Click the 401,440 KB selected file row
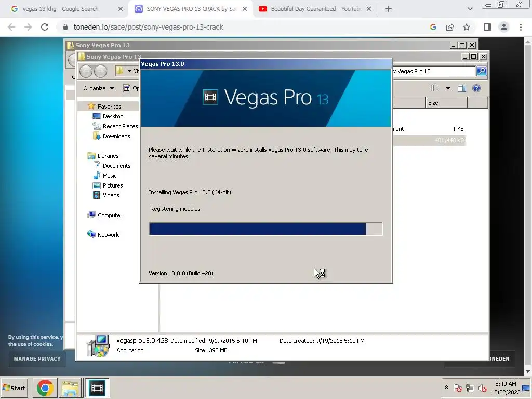Screen dimensions: 532x399 tap(430, 140)
